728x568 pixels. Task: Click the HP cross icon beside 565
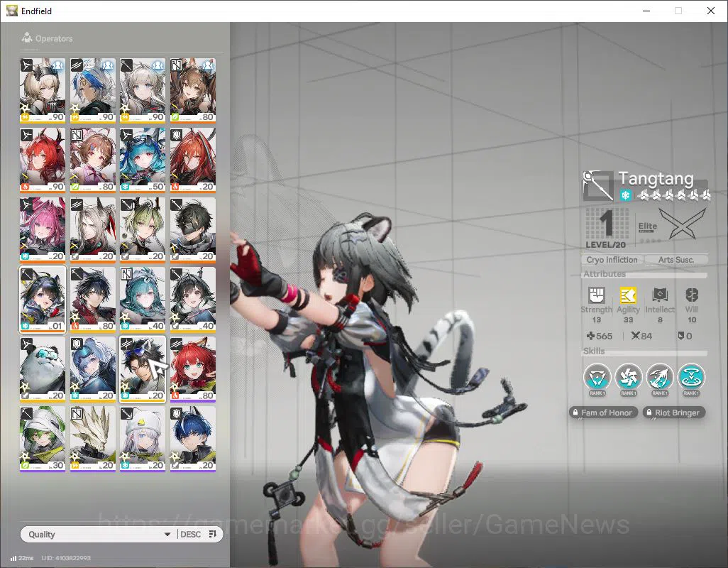tap(590, 336)
